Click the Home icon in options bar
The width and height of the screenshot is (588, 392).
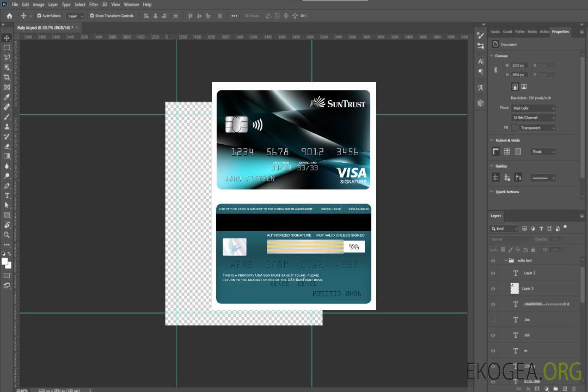(9, 16)
